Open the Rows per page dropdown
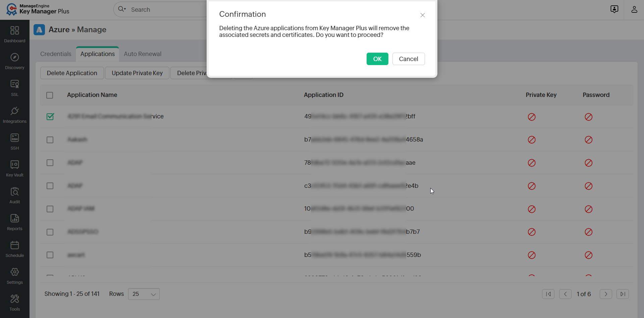644x318 pixels. pos(144,294)
